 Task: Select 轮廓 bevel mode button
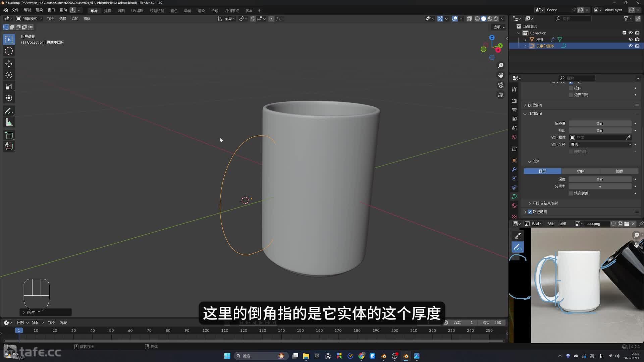click(619, 171)
